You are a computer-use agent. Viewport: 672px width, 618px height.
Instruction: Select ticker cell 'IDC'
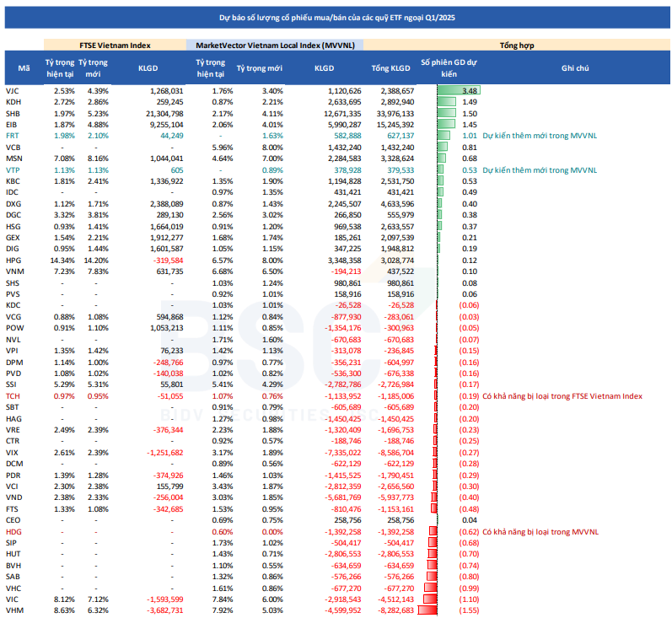(12, 192)
